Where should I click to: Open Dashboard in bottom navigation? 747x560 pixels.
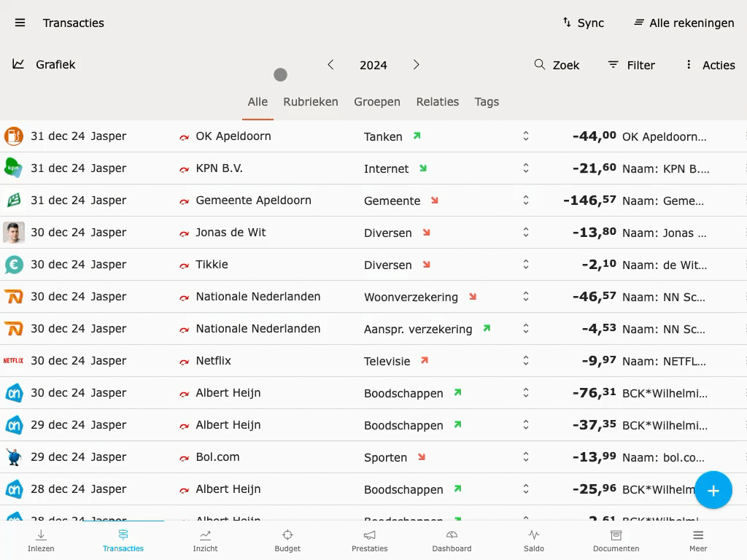[x=452, y=540]
